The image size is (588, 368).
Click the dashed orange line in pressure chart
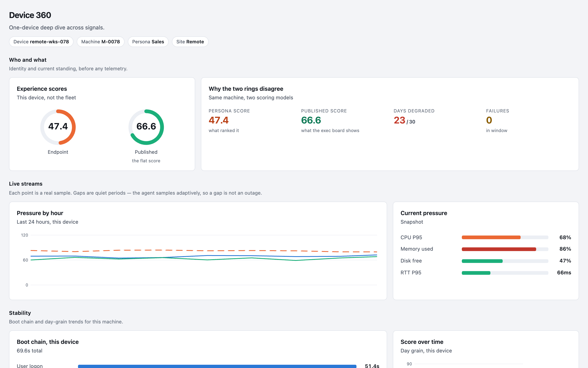[x=204, y=250]
